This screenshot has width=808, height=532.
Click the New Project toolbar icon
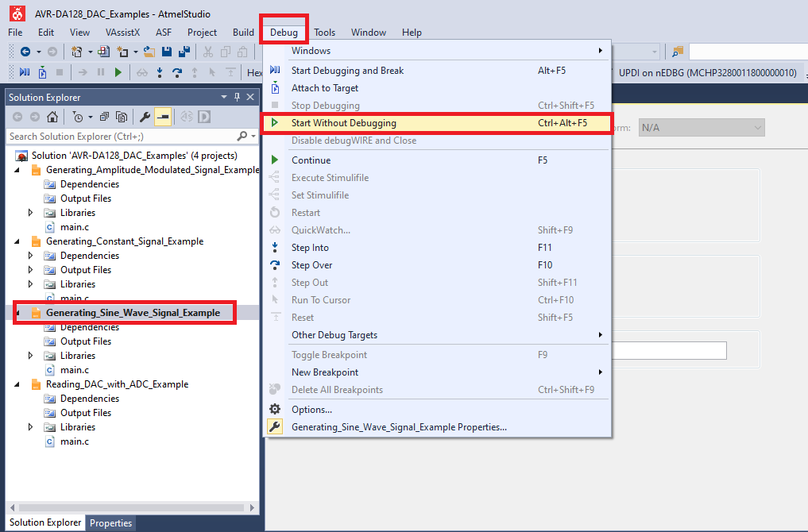click(77, 52)
